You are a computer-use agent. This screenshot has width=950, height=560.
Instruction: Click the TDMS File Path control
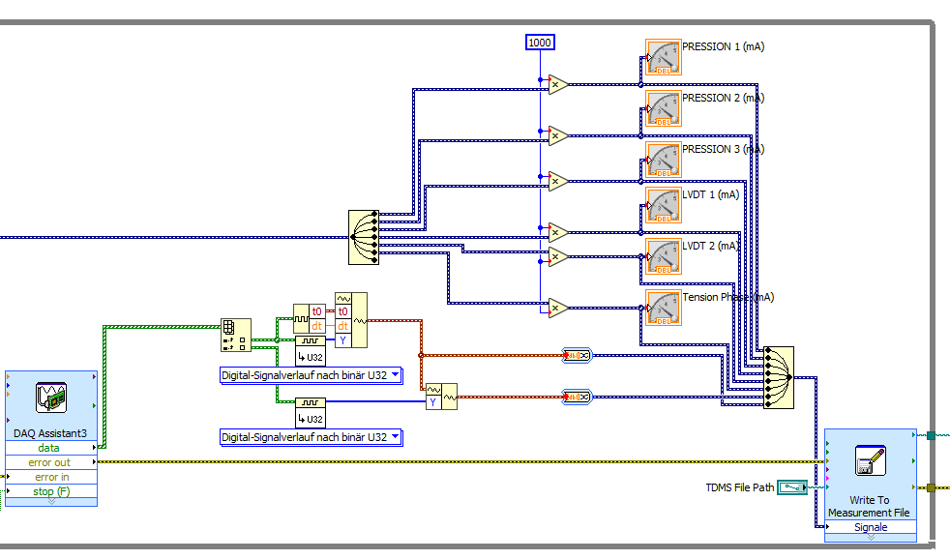tap(794, 487)
